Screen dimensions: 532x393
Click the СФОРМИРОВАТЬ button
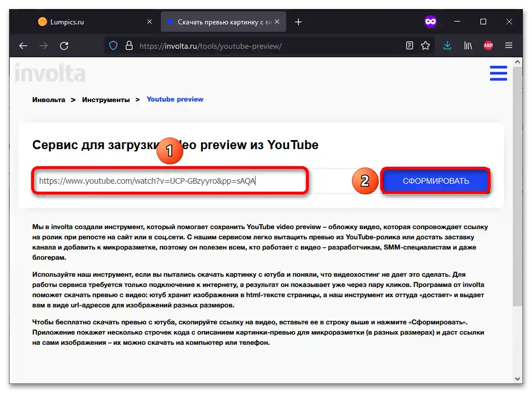(436, 181)
